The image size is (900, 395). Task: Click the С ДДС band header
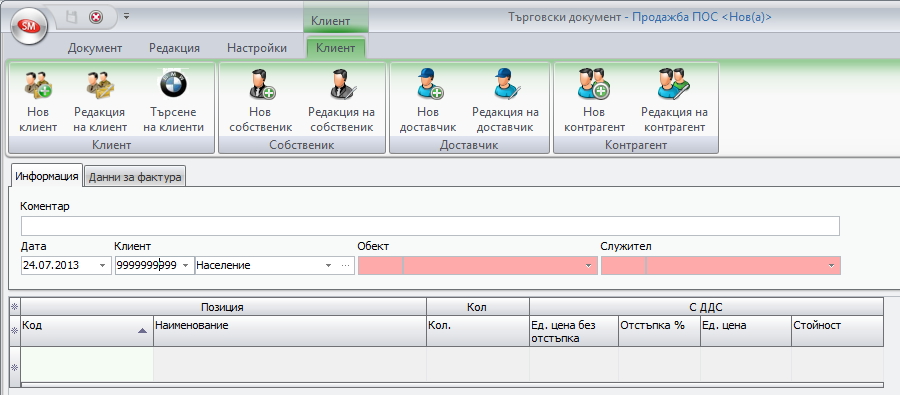point(706,307)
